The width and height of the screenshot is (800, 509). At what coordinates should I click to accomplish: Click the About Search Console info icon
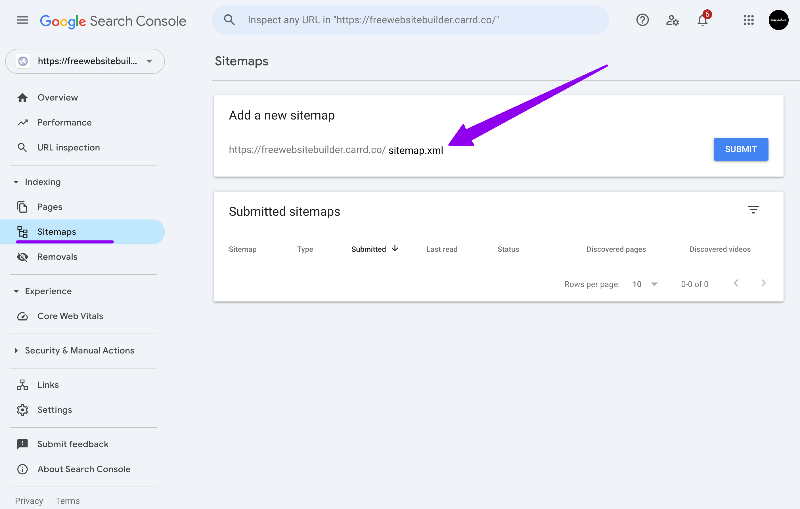point(22,469)
